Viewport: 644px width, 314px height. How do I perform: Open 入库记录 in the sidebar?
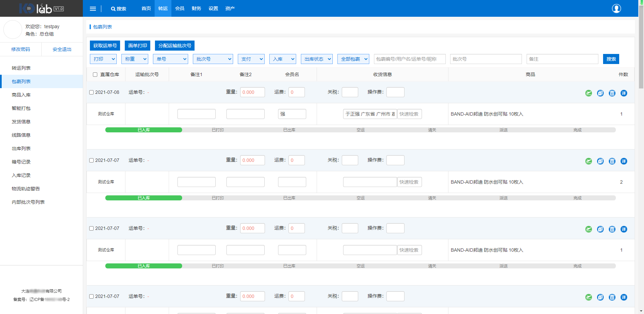pos(41,175)
